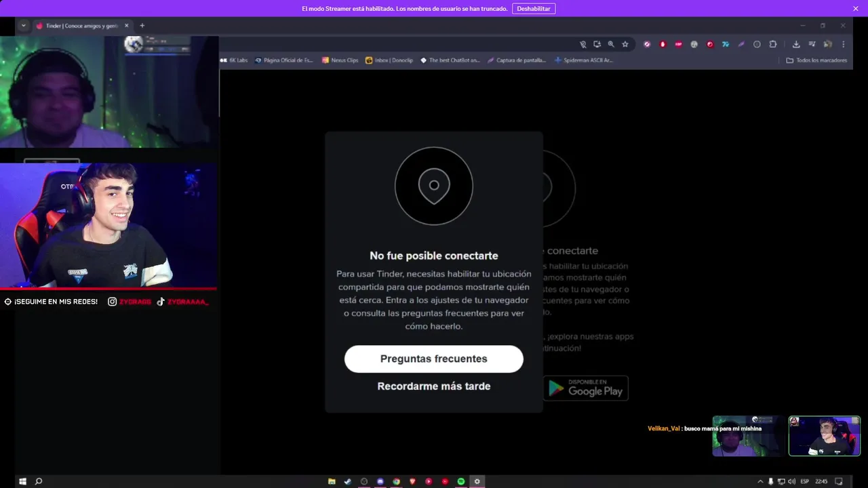Screen dimensions: 868x488
Task: Click the red droplet extension icon
Action: (663, 44)
